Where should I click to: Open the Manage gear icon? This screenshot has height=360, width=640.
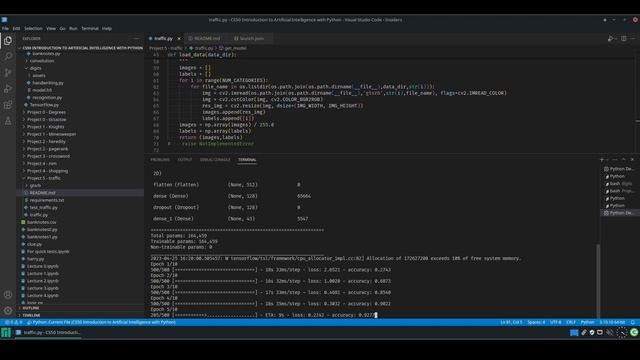(8, 311)
